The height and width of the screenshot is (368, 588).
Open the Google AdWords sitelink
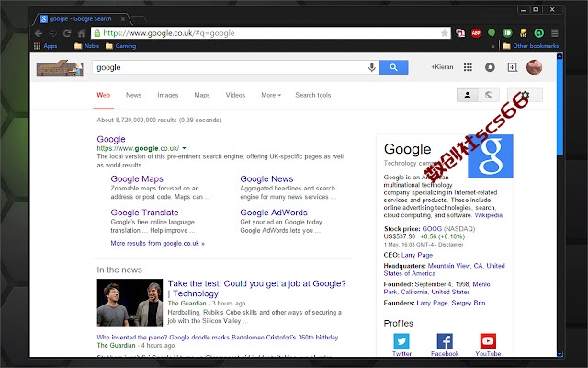pos(274,213)
